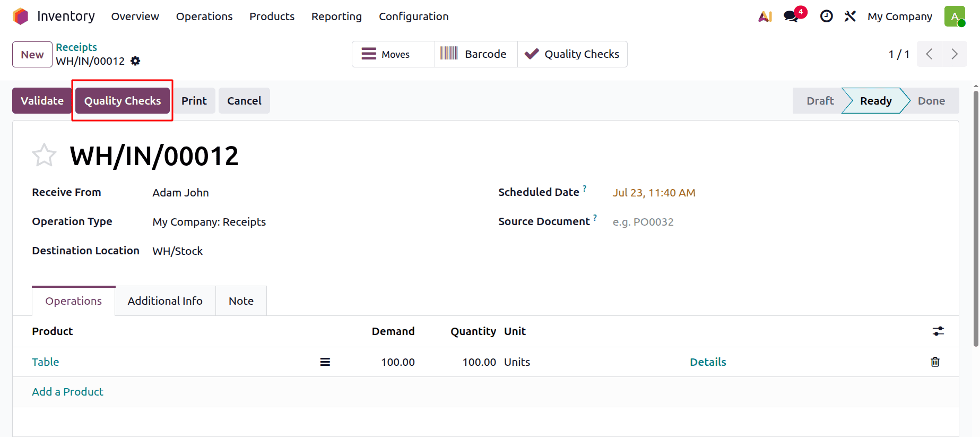980x437 pixels.
Task: Open Source Document help tooltip
Action: pos(595,218)
